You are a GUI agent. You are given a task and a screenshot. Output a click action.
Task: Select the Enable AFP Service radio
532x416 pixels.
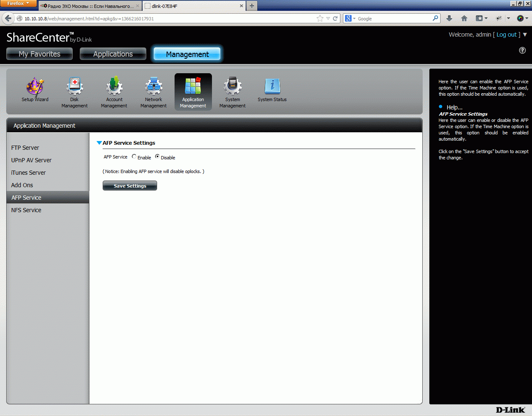click(x=134, y=157)
